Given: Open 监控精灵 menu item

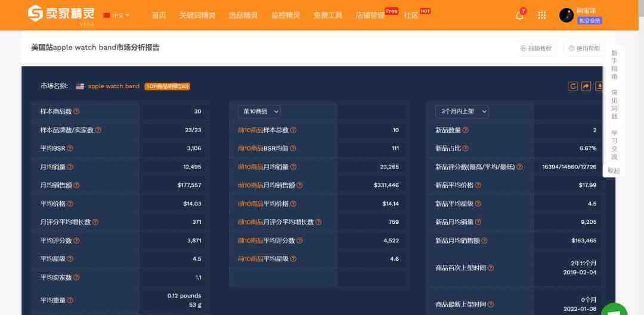Looking at the screenshot, I should tap(286, 15).
